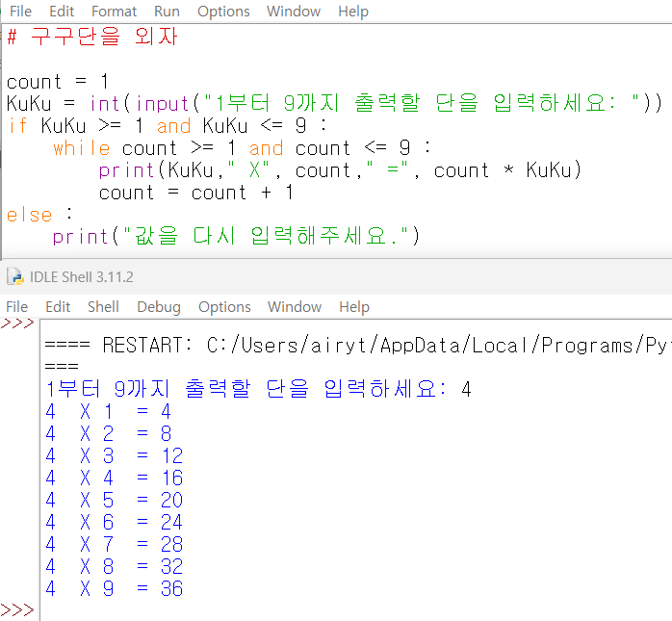The image size is (672, 621).
Task: Open the editor Options menu
Action: 223,12
